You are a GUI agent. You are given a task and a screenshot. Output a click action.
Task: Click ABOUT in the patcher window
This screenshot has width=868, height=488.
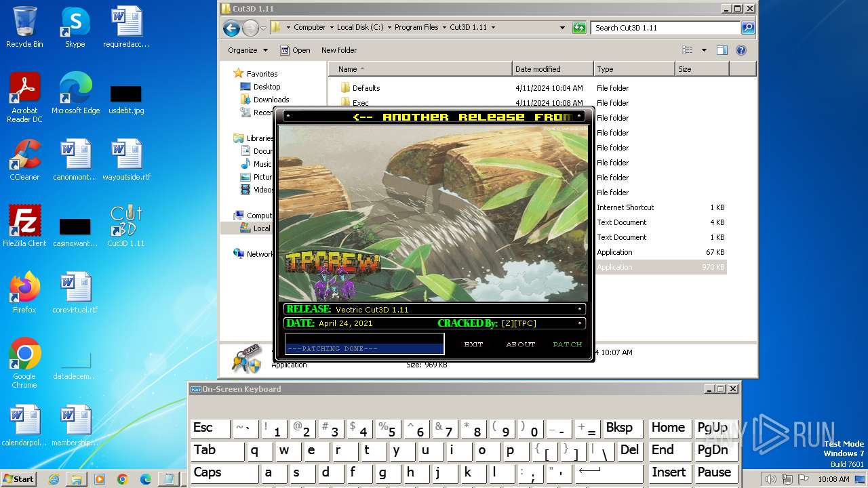pos(521,344)
